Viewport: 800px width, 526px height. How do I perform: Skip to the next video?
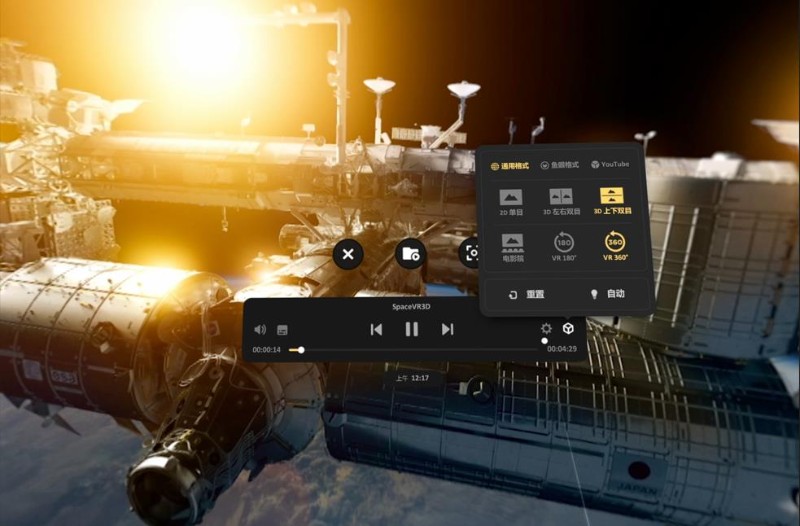pyautogui.click(x=447, y=330)
